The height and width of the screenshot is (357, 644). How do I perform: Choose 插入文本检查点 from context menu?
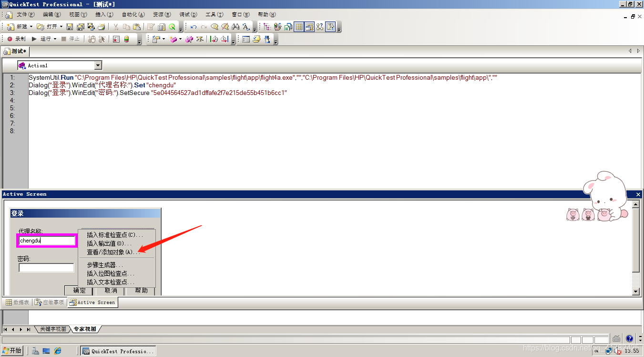pyautogui.click(x=117, y=282)
